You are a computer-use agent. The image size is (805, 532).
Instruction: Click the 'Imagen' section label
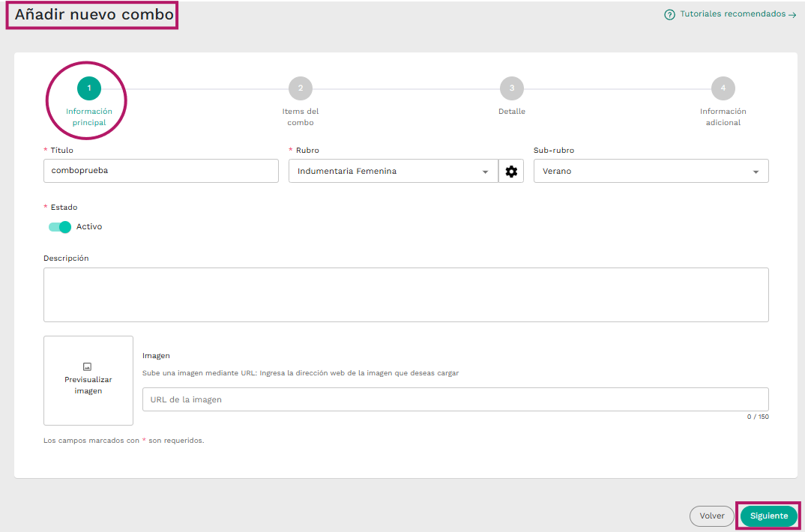pos(156,355)
